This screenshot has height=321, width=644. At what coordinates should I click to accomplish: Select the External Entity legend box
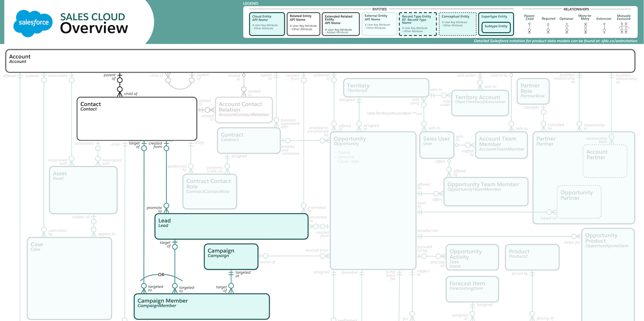coord(379,24)
